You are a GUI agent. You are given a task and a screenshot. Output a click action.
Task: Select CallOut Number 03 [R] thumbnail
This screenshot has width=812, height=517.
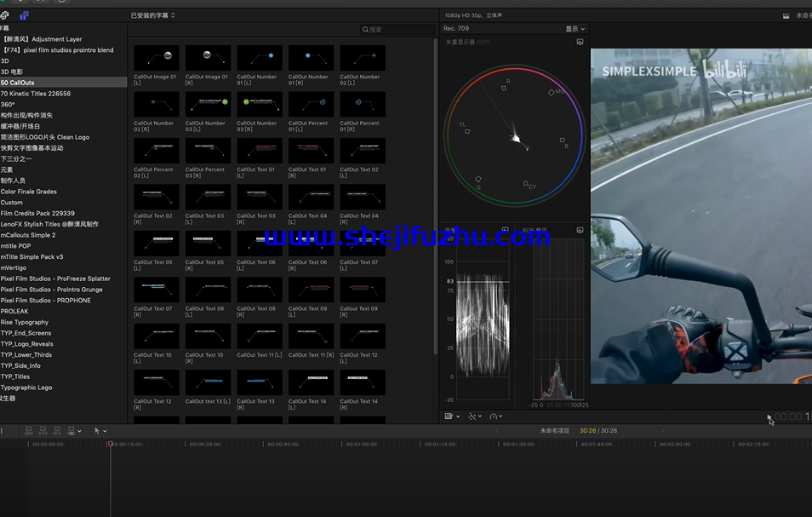coord(260,104)
